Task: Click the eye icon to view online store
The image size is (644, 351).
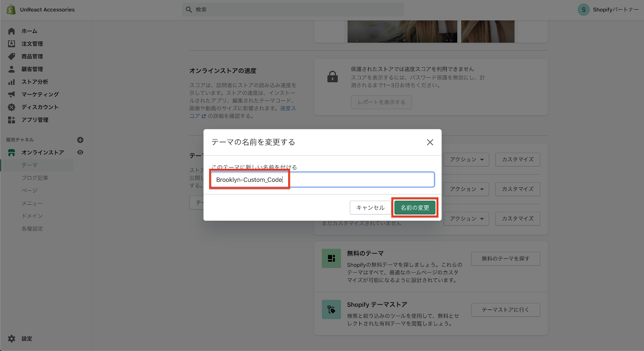Action: [80, 152]
